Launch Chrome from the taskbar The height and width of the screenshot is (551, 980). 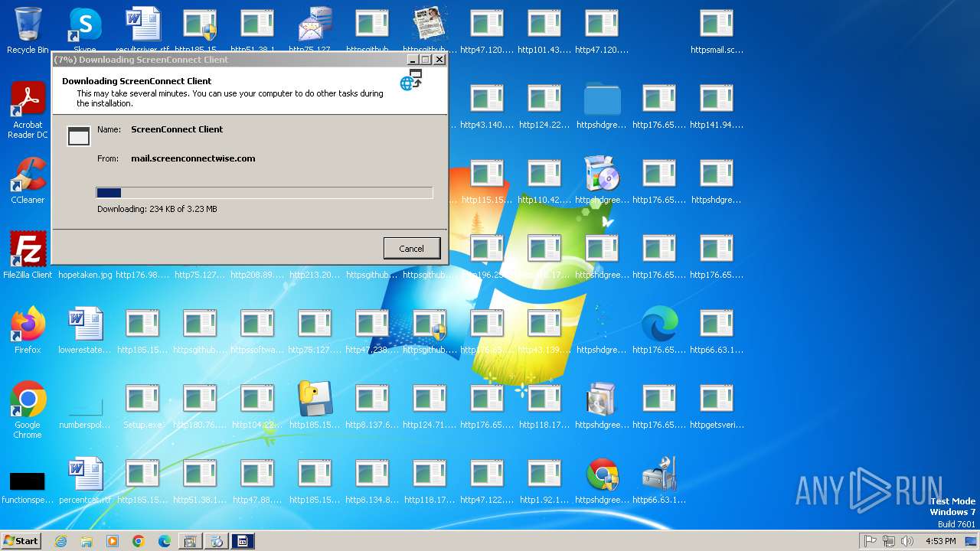(x=139, y=541)
